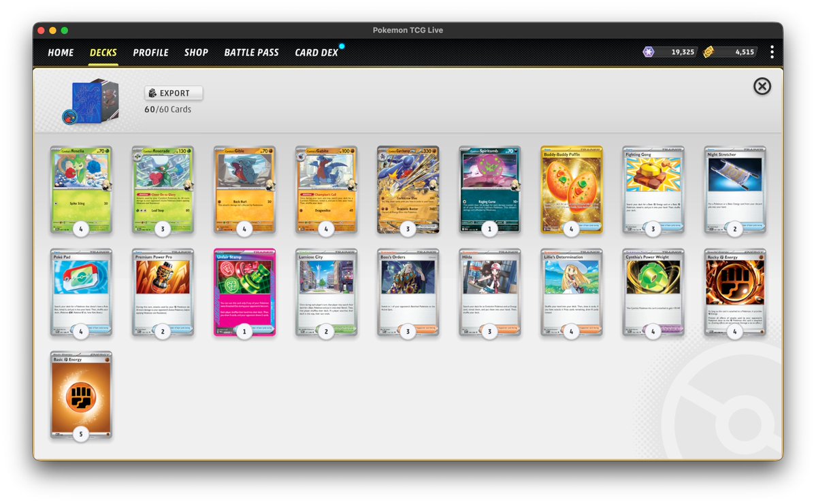Select the Cynthia's Gible card
Screen dimensions: 816x504
tap(244, 190)
